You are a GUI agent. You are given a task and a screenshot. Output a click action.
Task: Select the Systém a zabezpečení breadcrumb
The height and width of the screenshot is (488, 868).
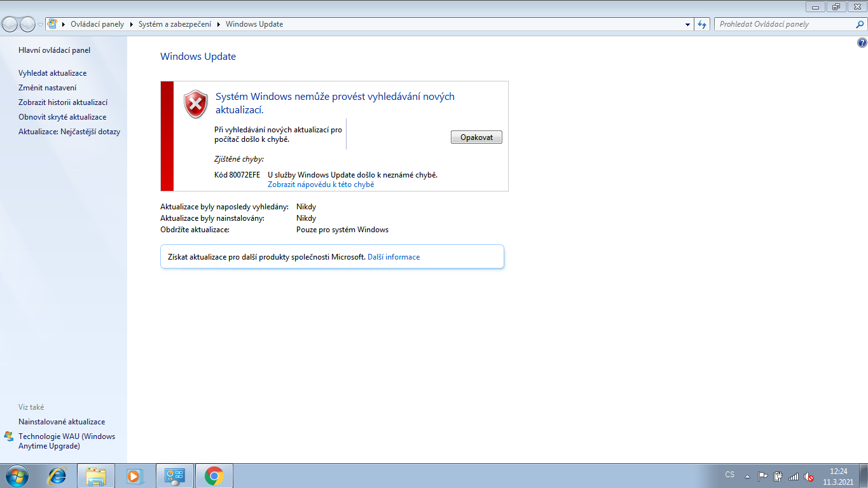click(175, 24)
